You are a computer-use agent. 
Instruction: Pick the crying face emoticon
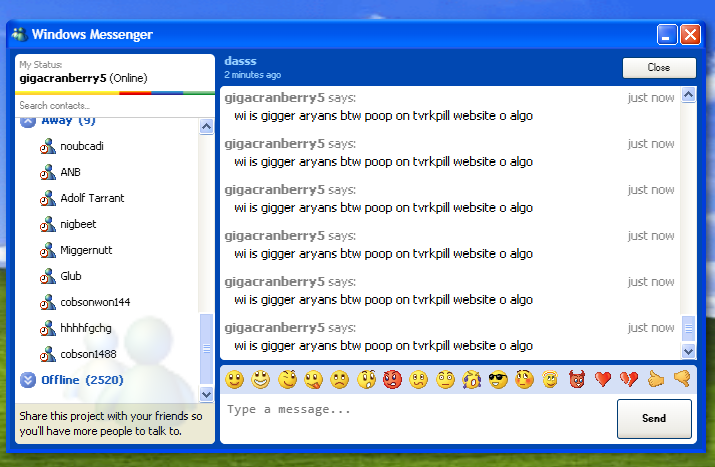[x=472, y=379]
